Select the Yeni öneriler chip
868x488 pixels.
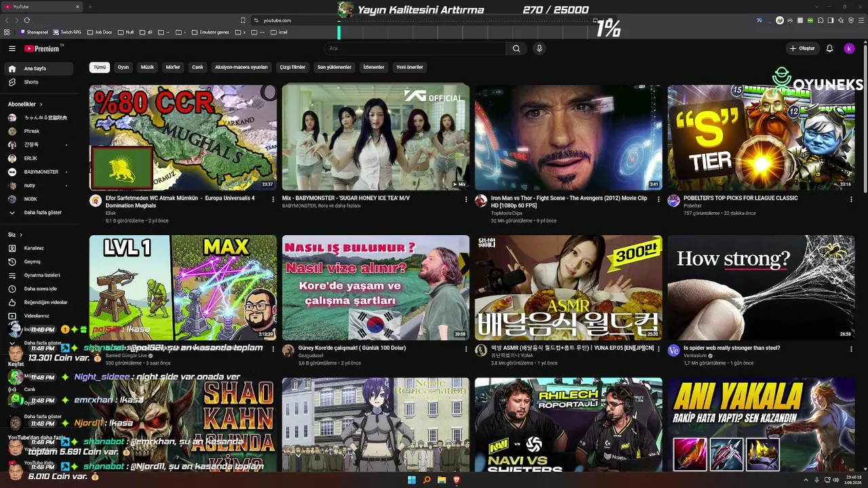tap(410, 67)
